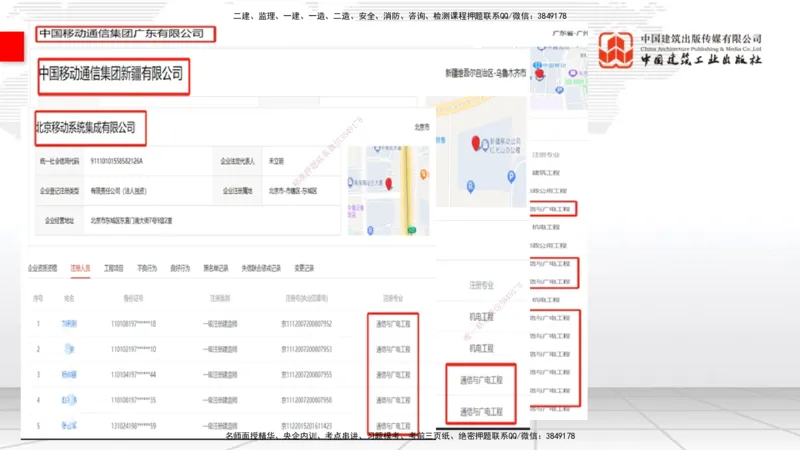
Task: Click the ID number 110108197******18
Action: pyautogui.click(x=134, y=323)
